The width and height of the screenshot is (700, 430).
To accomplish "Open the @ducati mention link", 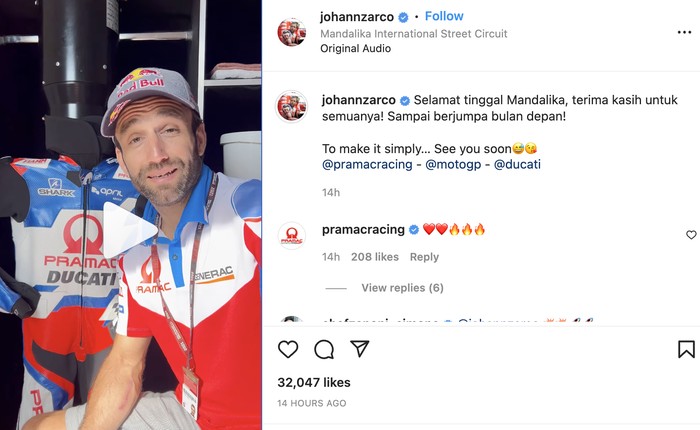I will tap(517, 164).
